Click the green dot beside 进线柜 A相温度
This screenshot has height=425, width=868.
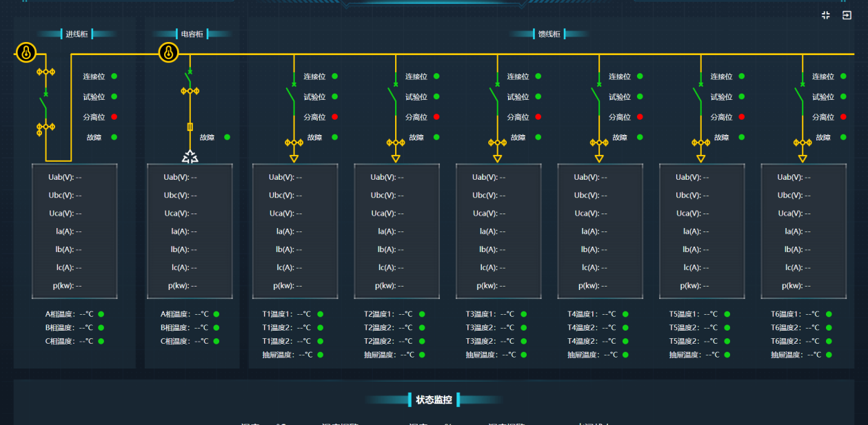101,314
